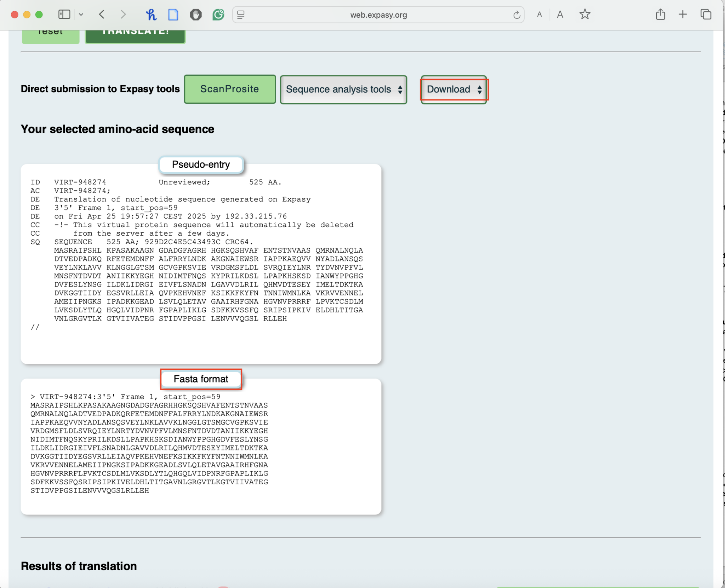Open the Download format dropdown

(x=453, y=90)
